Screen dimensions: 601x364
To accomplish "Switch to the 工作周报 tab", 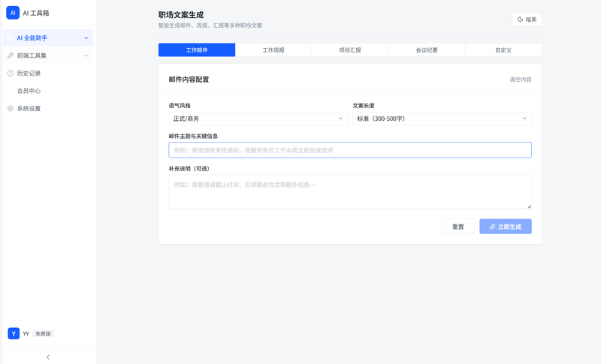I will click(273, 50).
